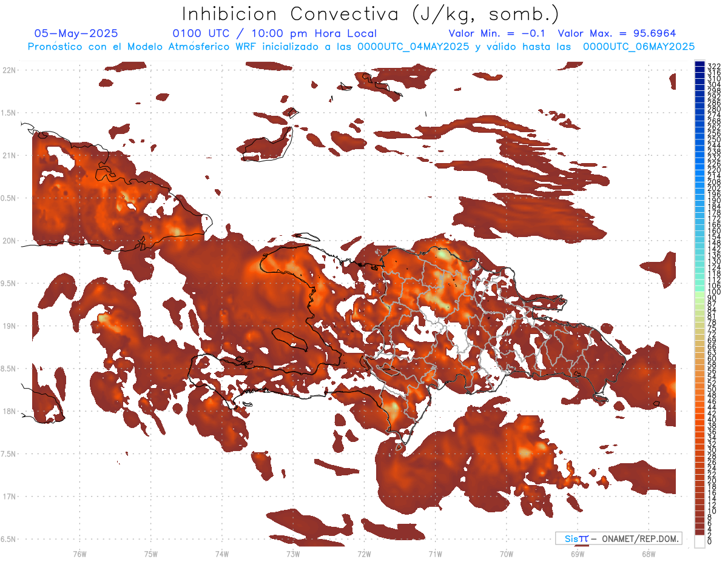Click the "100" color scale value
Image resolution: width=728 pixels, height=562 pixels.
point(714,293)
